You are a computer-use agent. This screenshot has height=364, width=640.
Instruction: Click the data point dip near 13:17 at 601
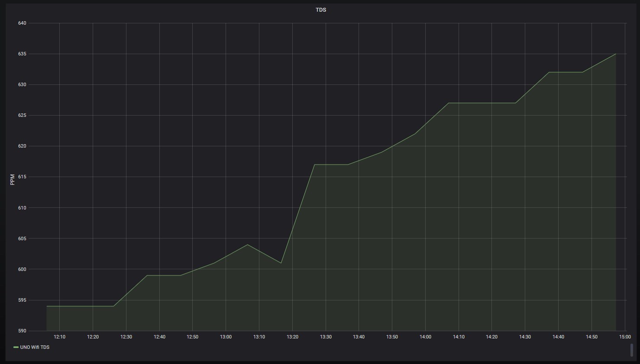281,263
